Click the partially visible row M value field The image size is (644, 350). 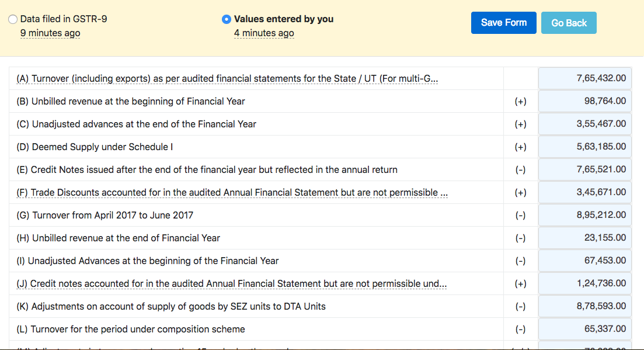coord(584,347)
